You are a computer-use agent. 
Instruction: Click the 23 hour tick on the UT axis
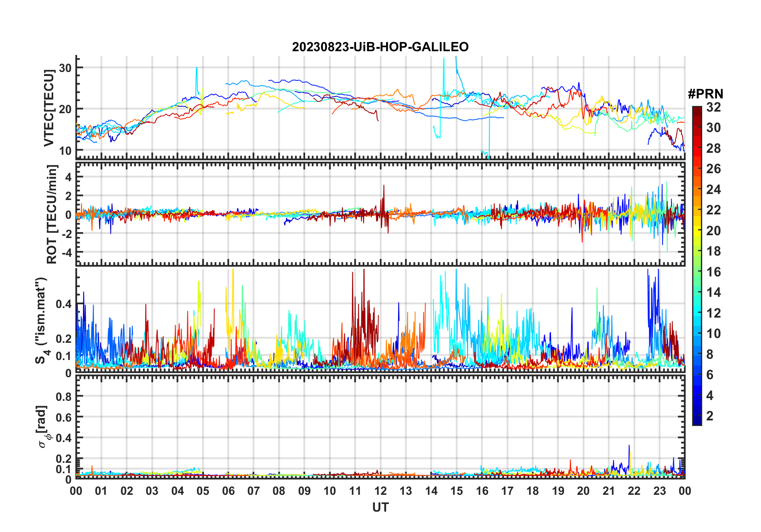pyautogui.click(x=659, y=491)
